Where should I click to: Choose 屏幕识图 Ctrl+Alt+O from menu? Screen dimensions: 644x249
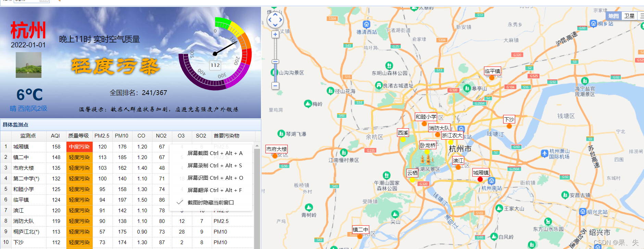tap(211, 178)
